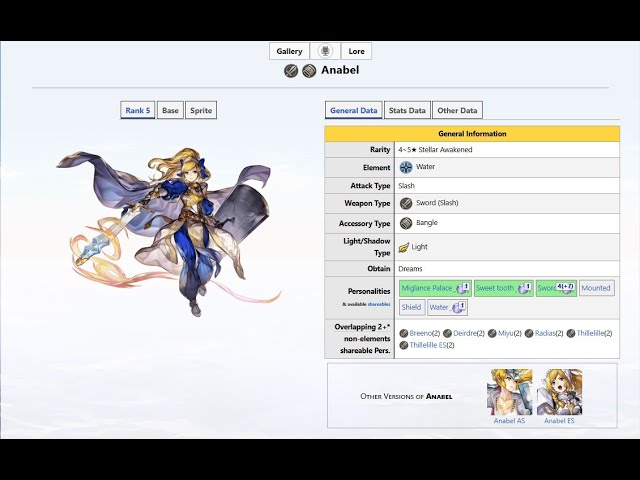Select the Sprite artwork tab

(x=201, y=110)
